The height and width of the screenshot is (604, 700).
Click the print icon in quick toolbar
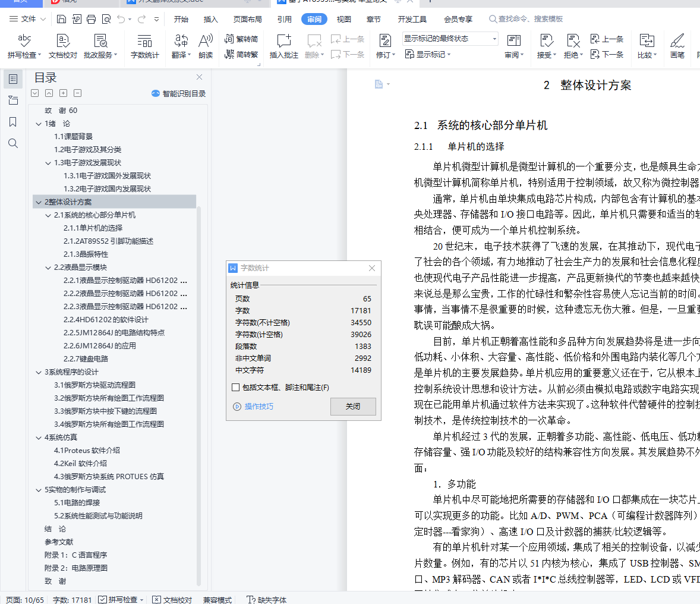click(91, 19)
